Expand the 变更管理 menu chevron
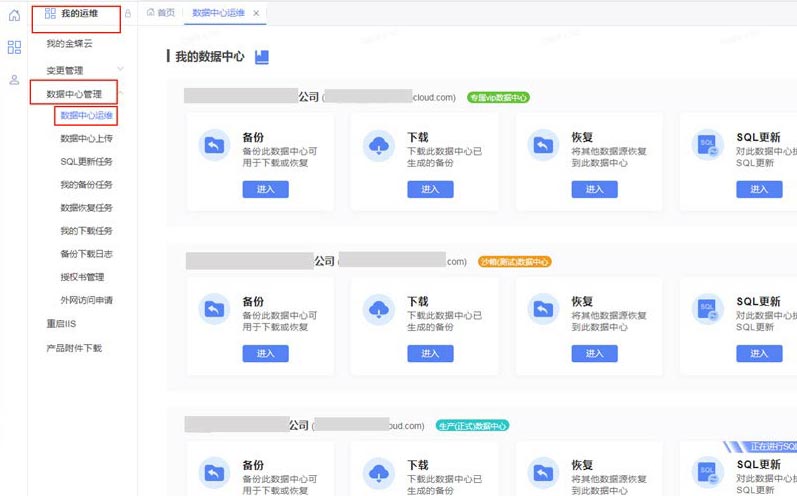 pos(121,69)
